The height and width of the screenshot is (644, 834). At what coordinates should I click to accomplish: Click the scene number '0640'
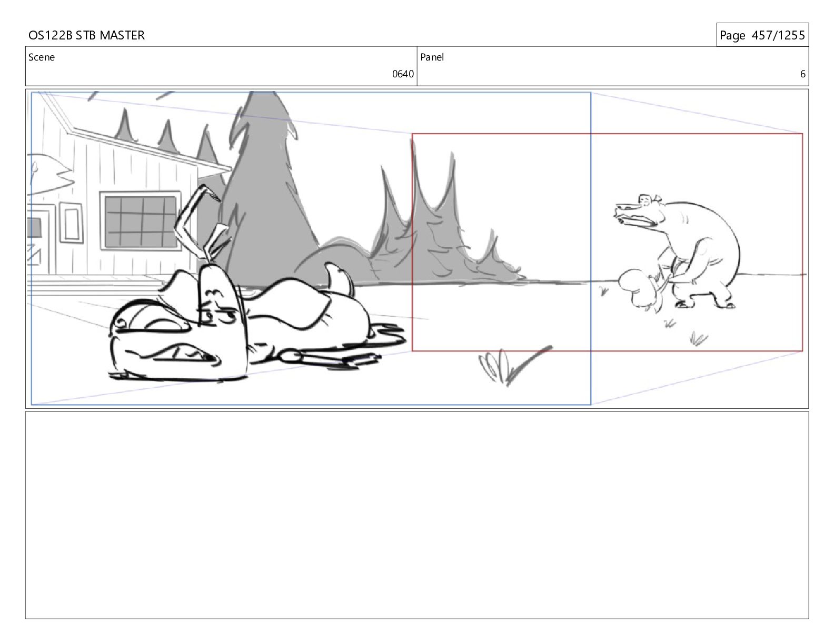pos(403,74)
